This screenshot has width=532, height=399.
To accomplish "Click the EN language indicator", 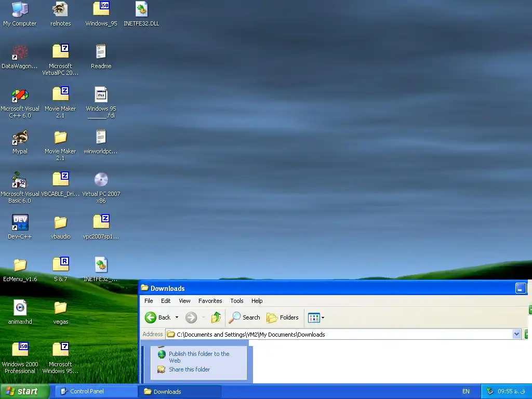I will coord(466,392).
